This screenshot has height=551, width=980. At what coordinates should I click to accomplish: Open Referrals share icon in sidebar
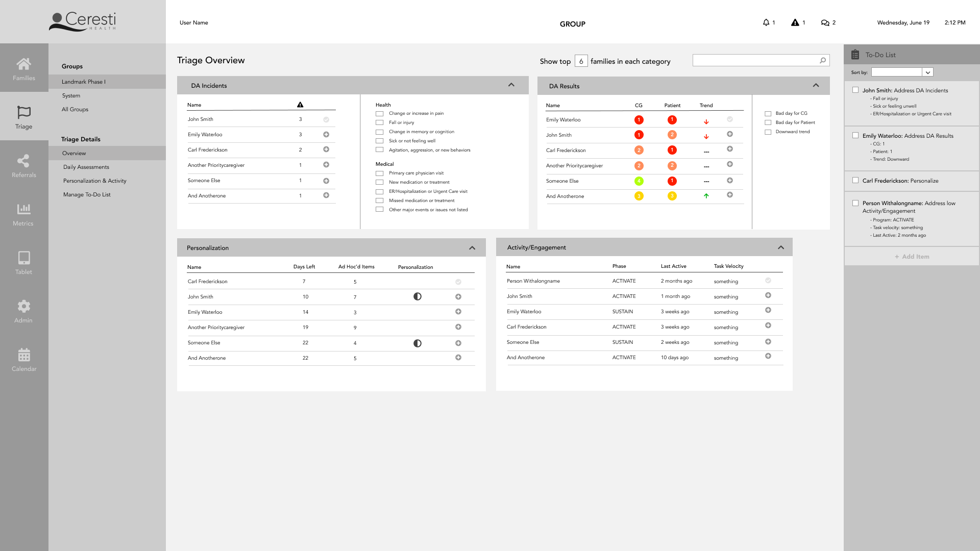[x=23, y=161]
